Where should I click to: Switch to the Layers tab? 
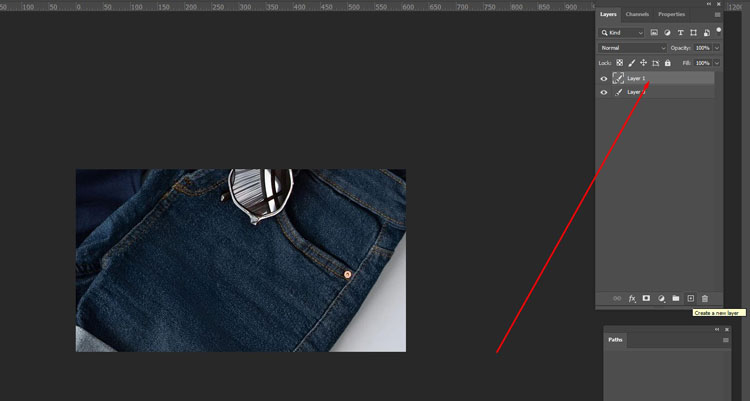pos(608,14)
